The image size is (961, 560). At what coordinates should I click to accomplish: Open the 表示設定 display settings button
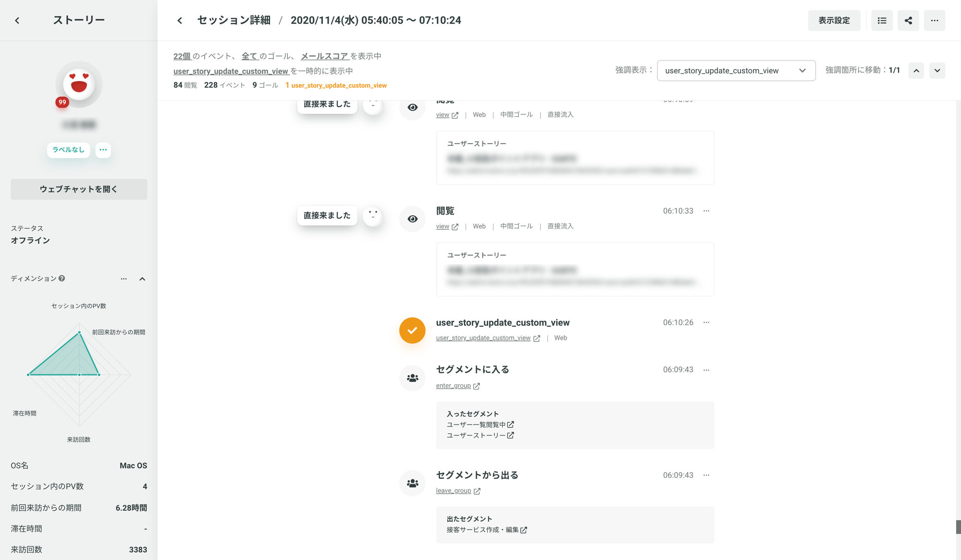(834, 21)
